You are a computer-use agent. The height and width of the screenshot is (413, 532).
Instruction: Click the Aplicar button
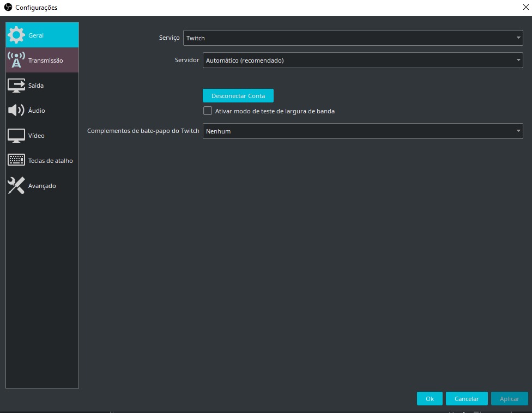[x=509, y=399]
